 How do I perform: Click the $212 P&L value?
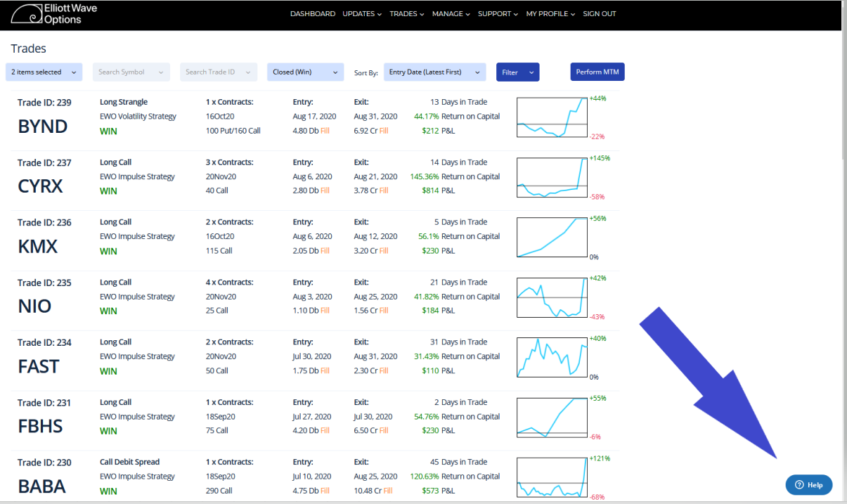tap(430, 131)
